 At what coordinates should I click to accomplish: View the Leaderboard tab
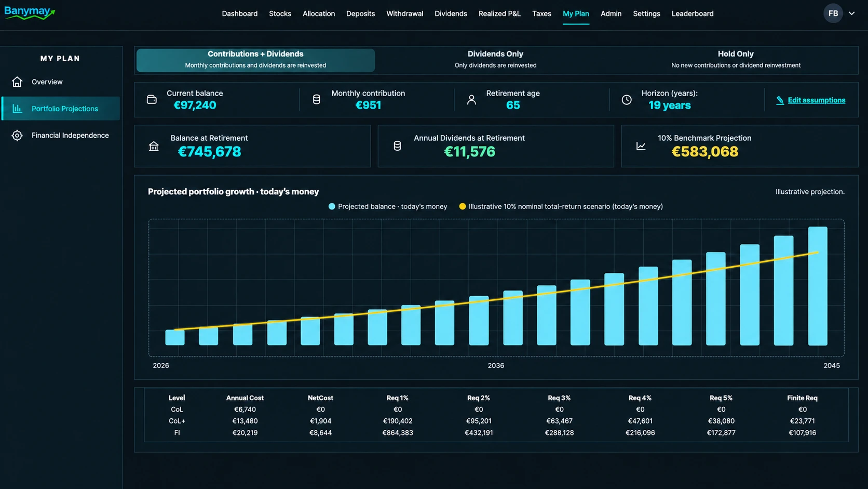[x=693, y=14]
